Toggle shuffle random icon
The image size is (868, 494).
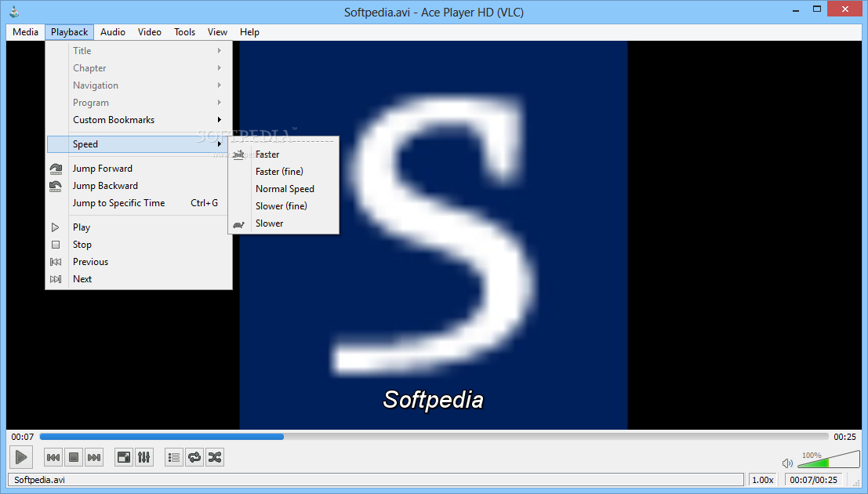point(215,457)
